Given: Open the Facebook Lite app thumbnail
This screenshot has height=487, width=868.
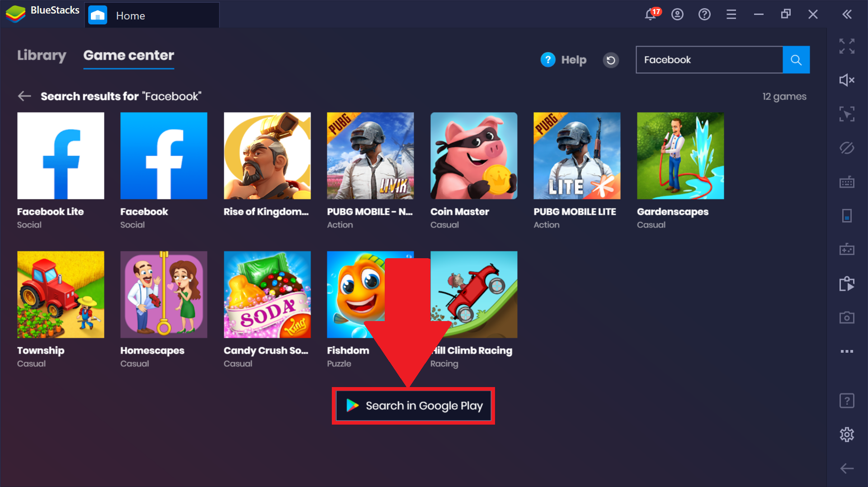Looking at the screenshot, I should 61,156.
